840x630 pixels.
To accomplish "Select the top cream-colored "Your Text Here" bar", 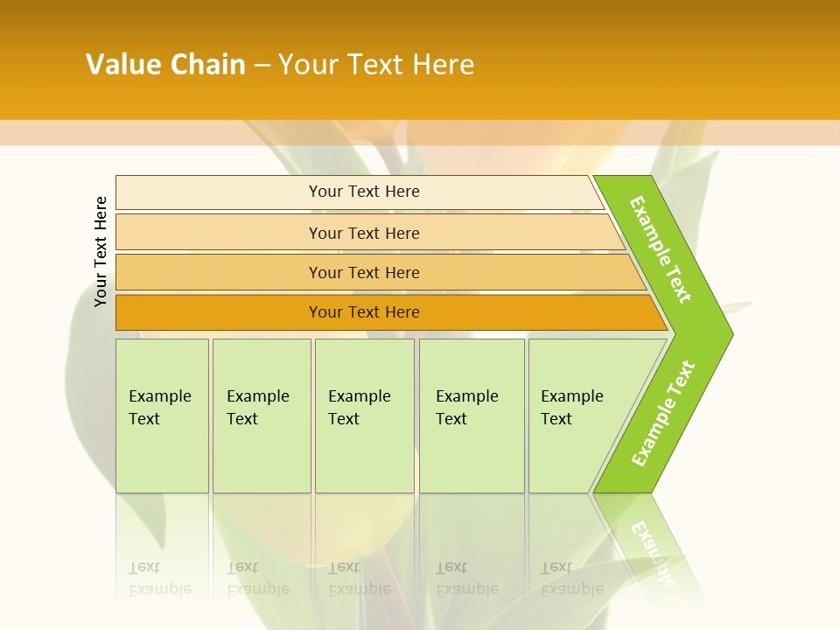I will [x=363, y=192].
